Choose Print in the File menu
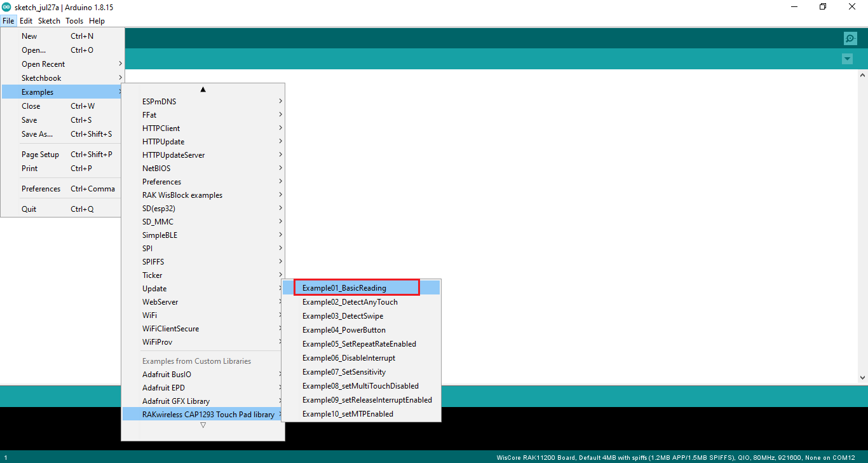The image size is (868, 463). point(62,169)
